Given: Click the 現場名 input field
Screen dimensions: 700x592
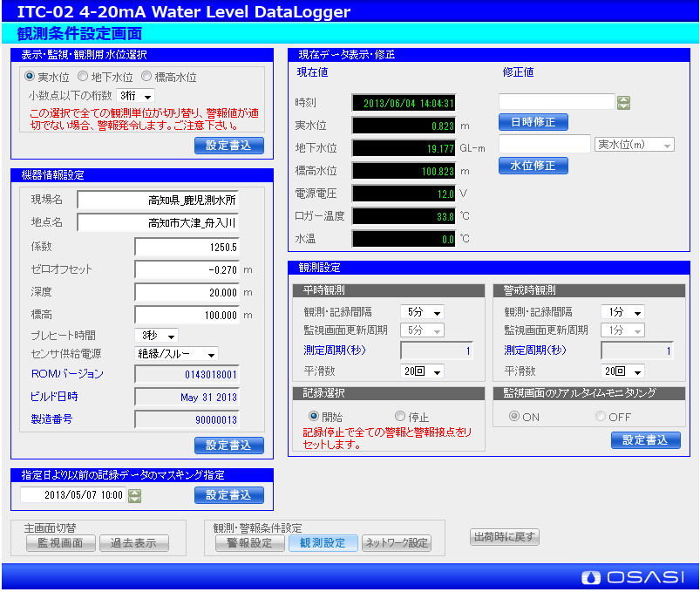Looking at the screenshot, I should tap(157, 200).
